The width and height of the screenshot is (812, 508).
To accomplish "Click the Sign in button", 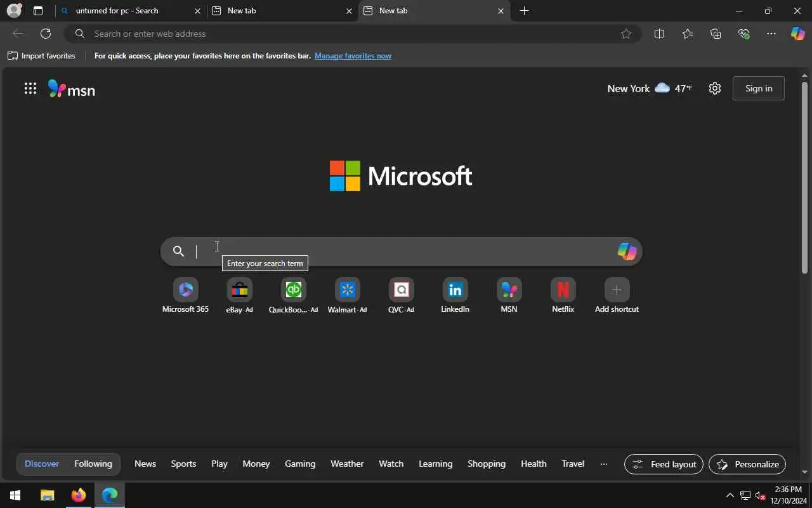I will tap(759, 88).
